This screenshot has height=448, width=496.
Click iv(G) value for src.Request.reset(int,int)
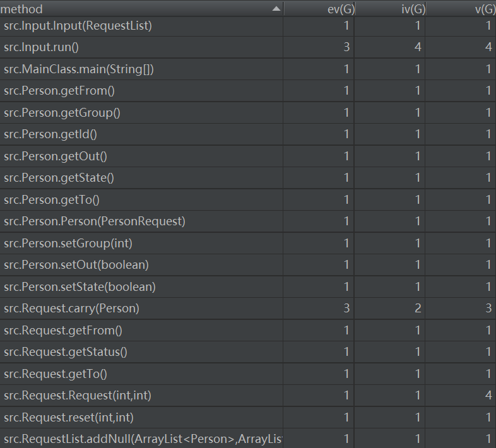point(418,417)
